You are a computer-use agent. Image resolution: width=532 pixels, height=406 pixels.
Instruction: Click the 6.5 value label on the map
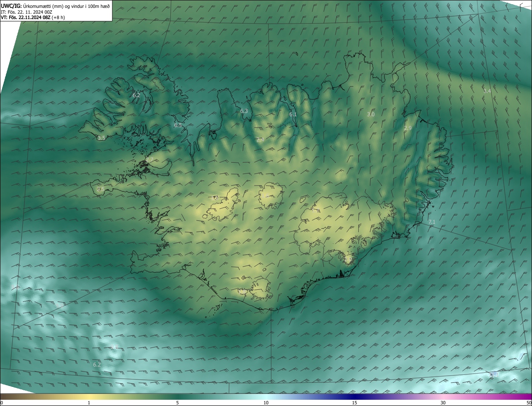coord(178,125)
